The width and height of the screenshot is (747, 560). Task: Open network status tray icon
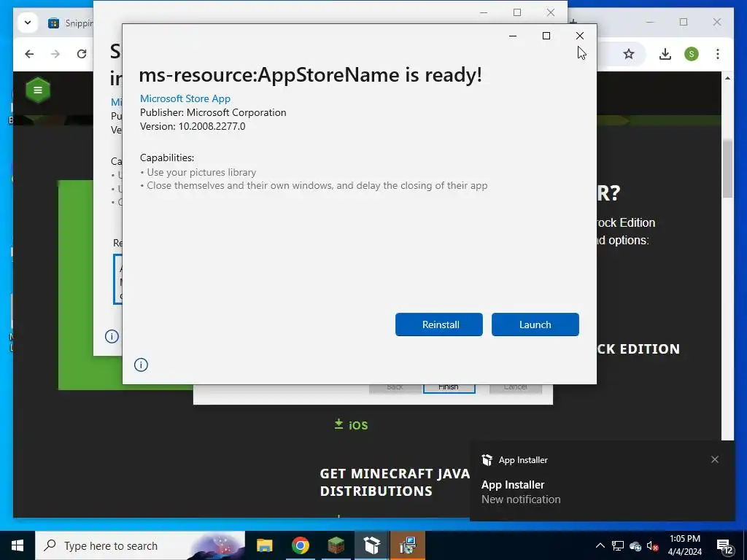click(x=618, y=545)
